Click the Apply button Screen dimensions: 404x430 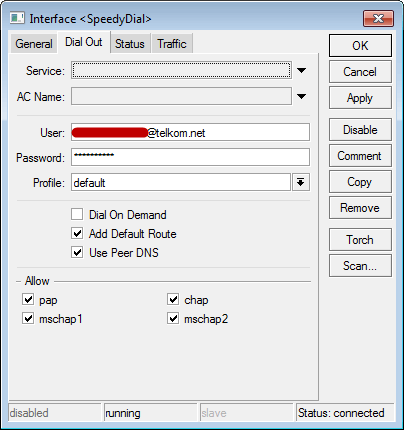click(x=360, y=98)
